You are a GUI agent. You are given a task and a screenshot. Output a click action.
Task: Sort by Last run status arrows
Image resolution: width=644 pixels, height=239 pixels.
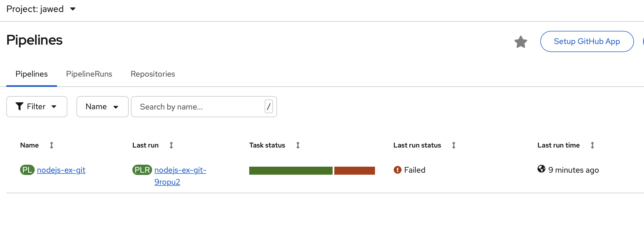click(x=454, y=145)
